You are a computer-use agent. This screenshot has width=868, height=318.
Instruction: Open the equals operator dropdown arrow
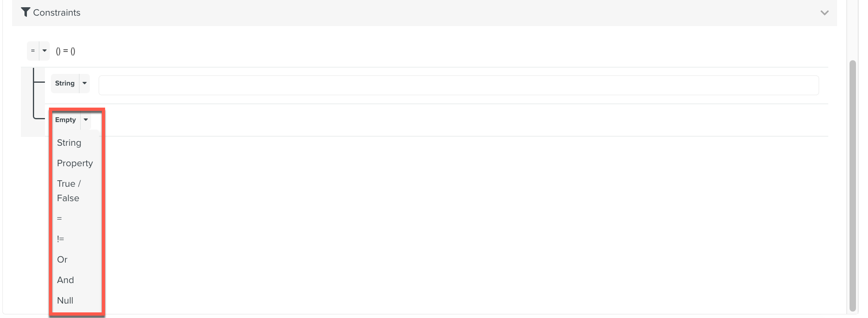45,51
